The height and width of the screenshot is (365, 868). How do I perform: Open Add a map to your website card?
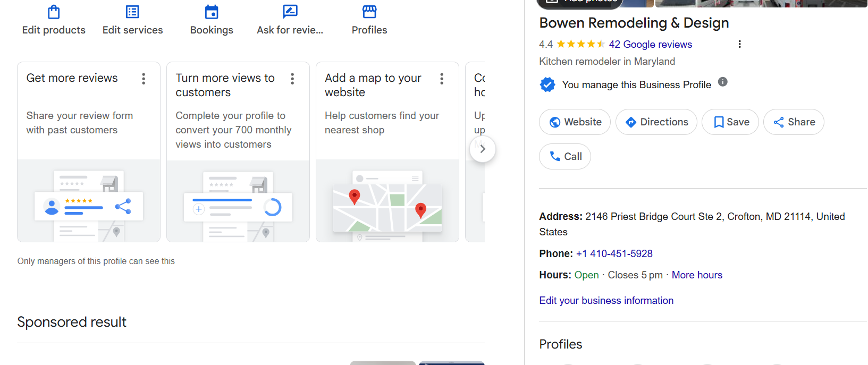(x=387, y=152)
